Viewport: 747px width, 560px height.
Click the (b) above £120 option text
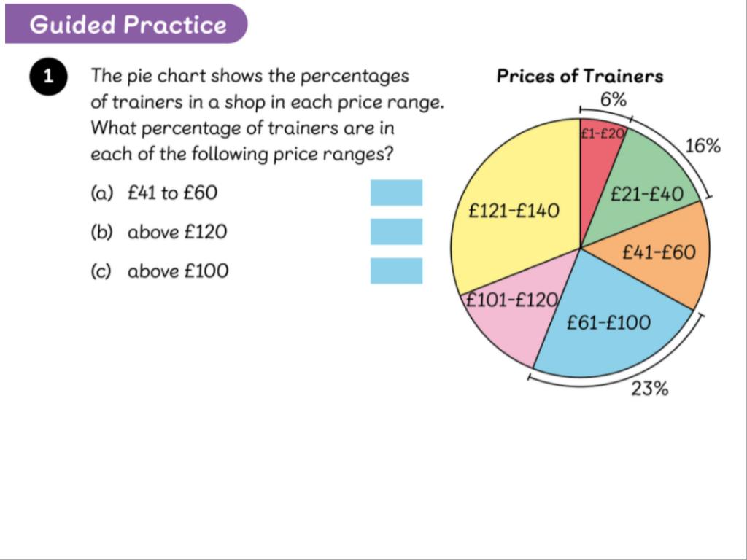[x=159, y=232]
